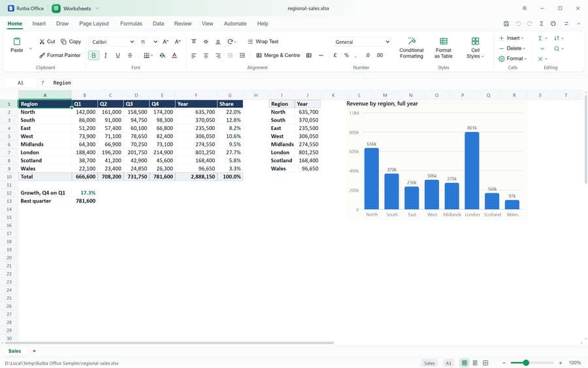The image size is (588, 368).
Task: Open the General number format dropdown
Action: click(361, 42)
